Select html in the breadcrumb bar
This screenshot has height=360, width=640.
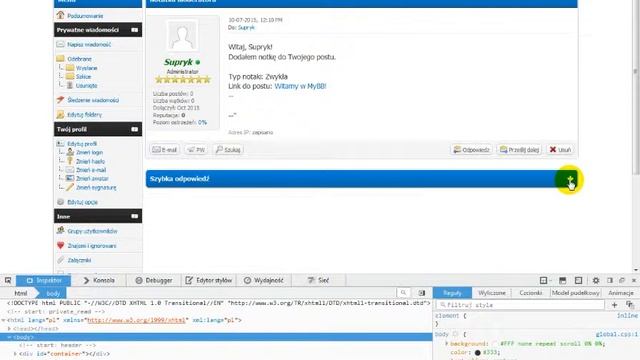coord(20,293)
